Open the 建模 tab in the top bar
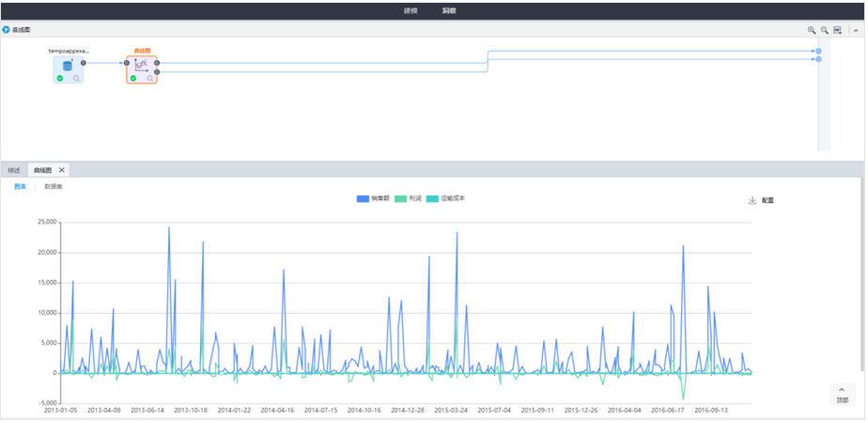The width and height of the screenshot is (868, 423). click(x=411, y=11)
